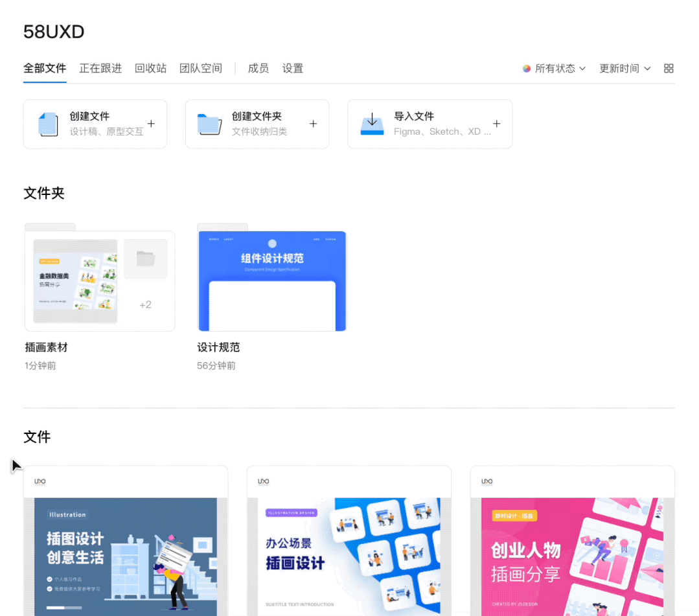The image size is (699, 616).
Task: Click the 导入文件 card
Action: (430, 124)
